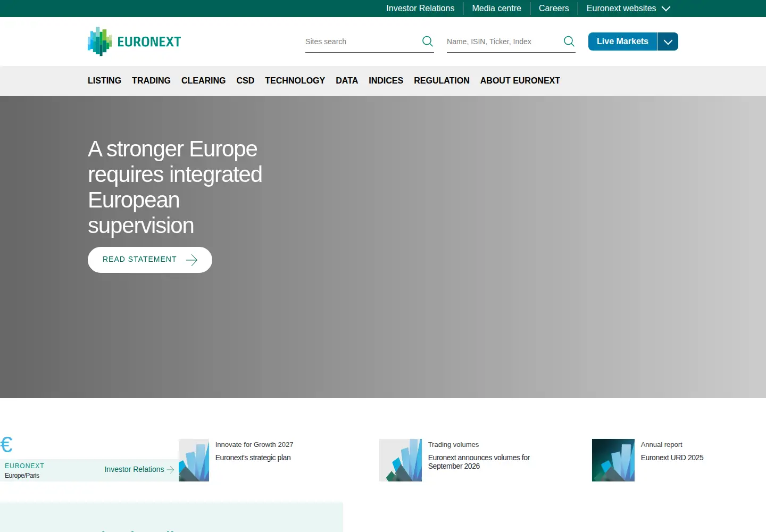Click the instrument search magnifier icon

(x=569, y=41)
